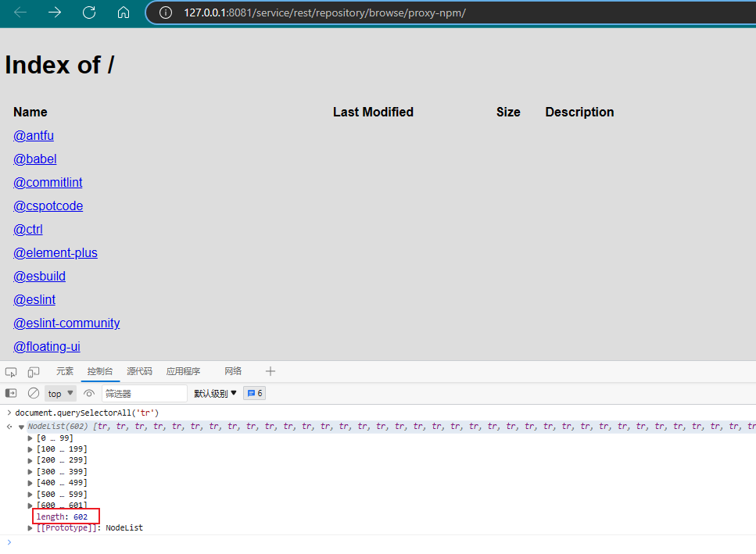Switch to the 源代码 tab
Image resolution: width=756 pixels, height=554 pixels.
click(139, 371)
